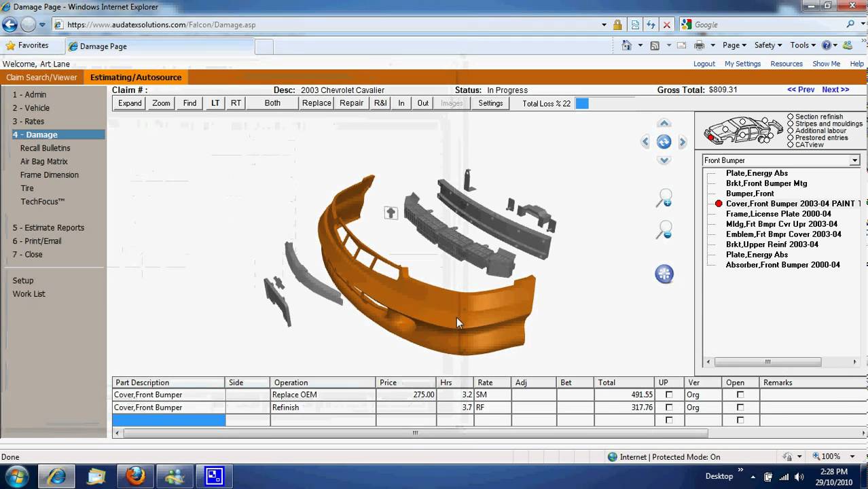868x489 pixels.
Task: Select the CATview radio button
Action: 791,145
